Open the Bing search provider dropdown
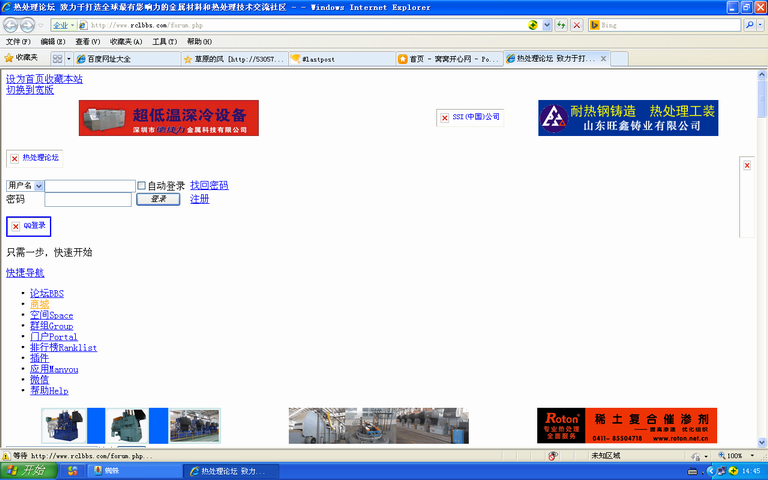Screen dimensions: 768x480 coord(760,25)
